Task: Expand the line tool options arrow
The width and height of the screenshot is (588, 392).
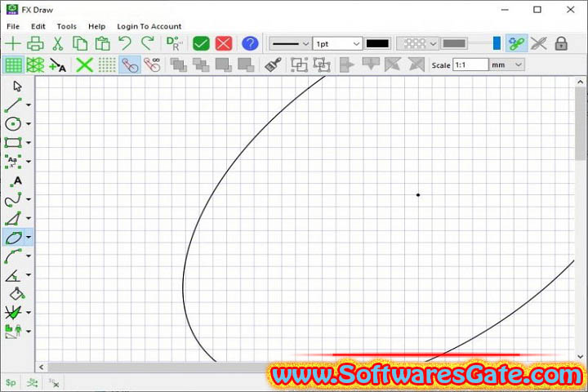Action: (x=29, y=105)
